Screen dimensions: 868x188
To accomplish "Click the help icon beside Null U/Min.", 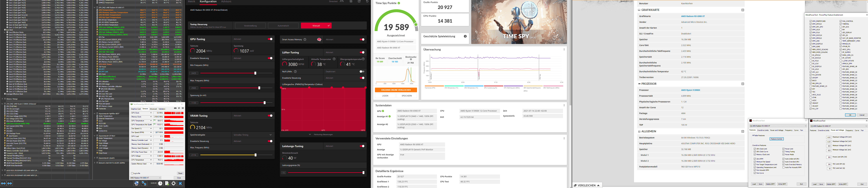I will (x=295, y=71).
